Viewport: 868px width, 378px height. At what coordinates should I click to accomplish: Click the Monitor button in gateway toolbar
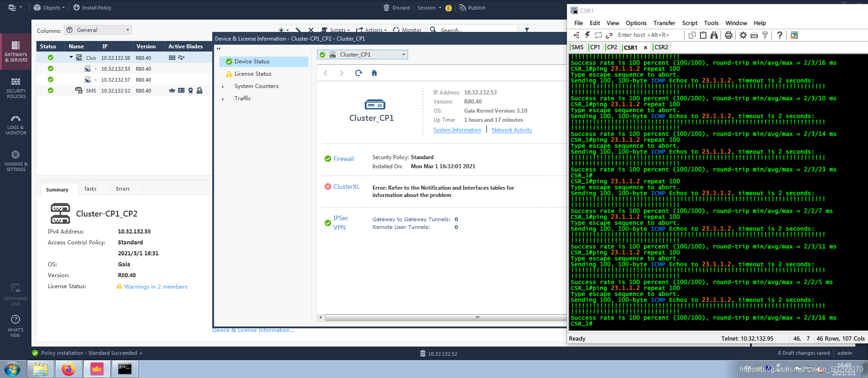[407, 30]
